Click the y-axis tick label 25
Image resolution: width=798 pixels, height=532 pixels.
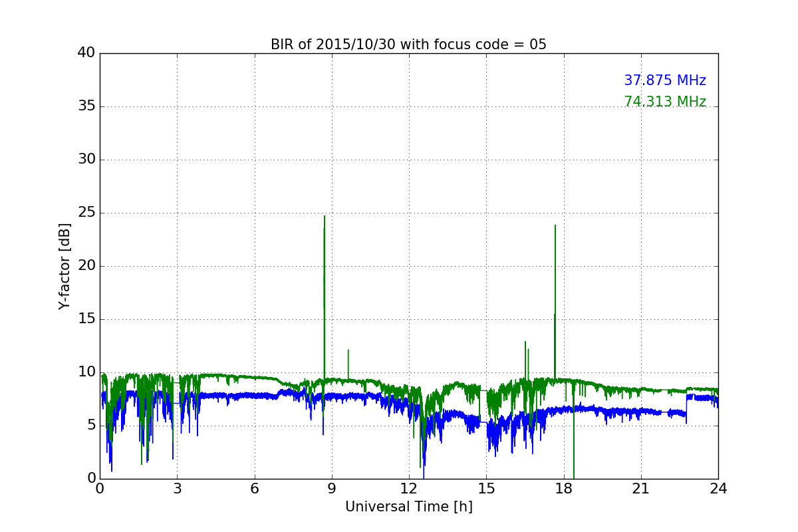tap(86, 213)
